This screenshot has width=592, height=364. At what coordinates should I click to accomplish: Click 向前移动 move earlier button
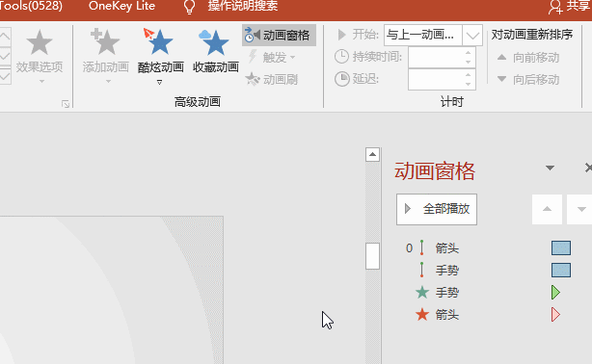coord(527,58)
